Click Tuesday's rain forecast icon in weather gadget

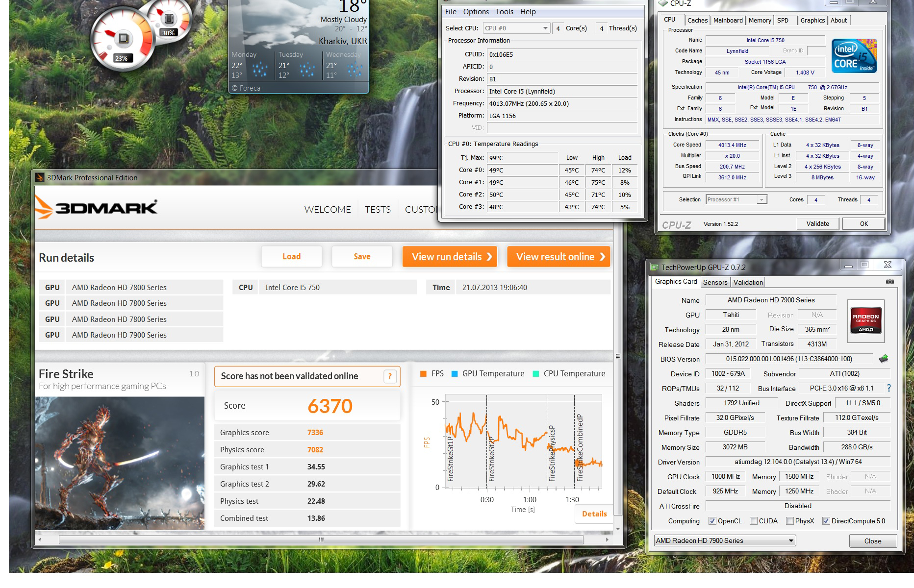[307, 70]
